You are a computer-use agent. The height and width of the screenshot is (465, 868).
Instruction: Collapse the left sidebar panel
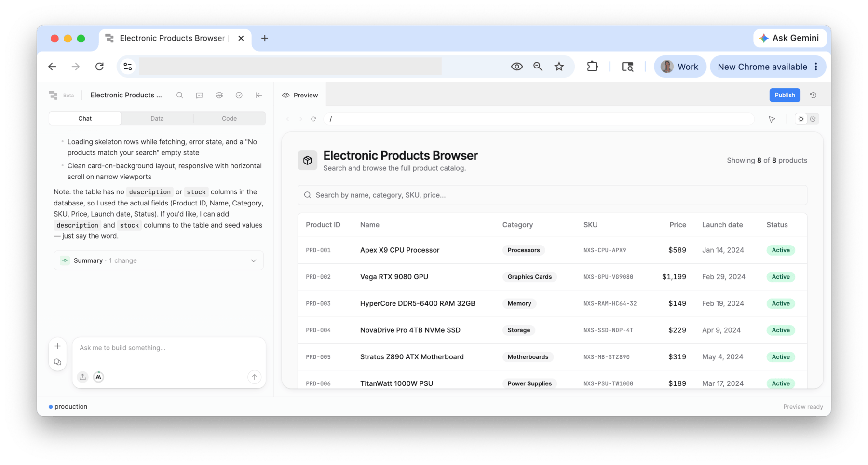coord(259,95)
